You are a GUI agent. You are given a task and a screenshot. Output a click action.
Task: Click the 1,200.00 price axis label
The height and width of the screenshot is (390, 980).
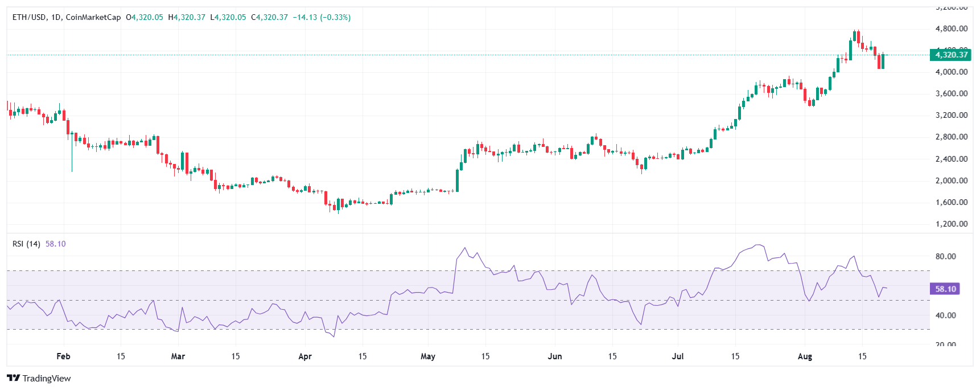(x=951, y=224)
